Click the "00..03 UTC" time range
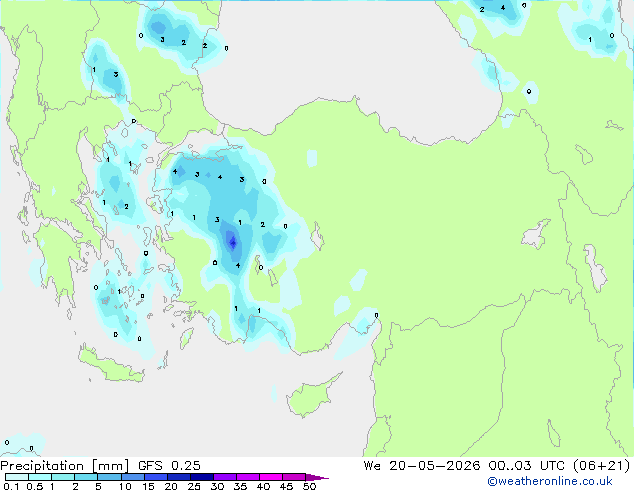The height and width of the screenshot is (490, 634). (526, 466)
